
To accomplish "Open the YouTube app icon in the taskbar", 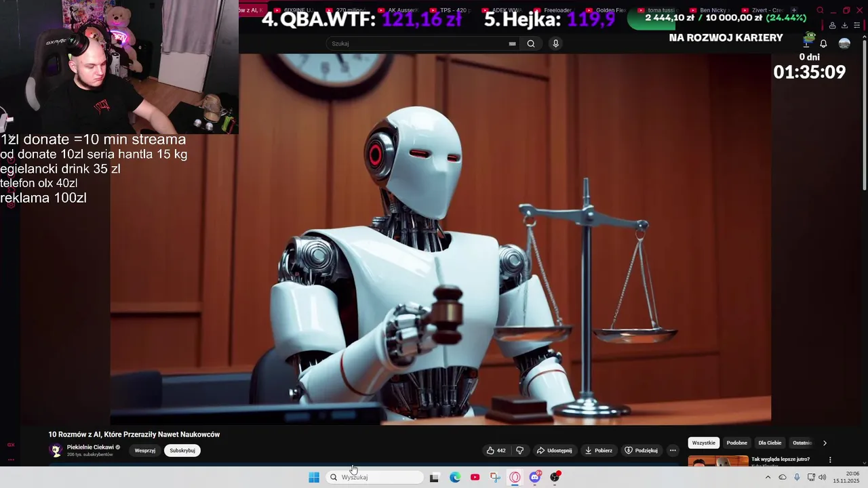I will [x=475, y=477].
